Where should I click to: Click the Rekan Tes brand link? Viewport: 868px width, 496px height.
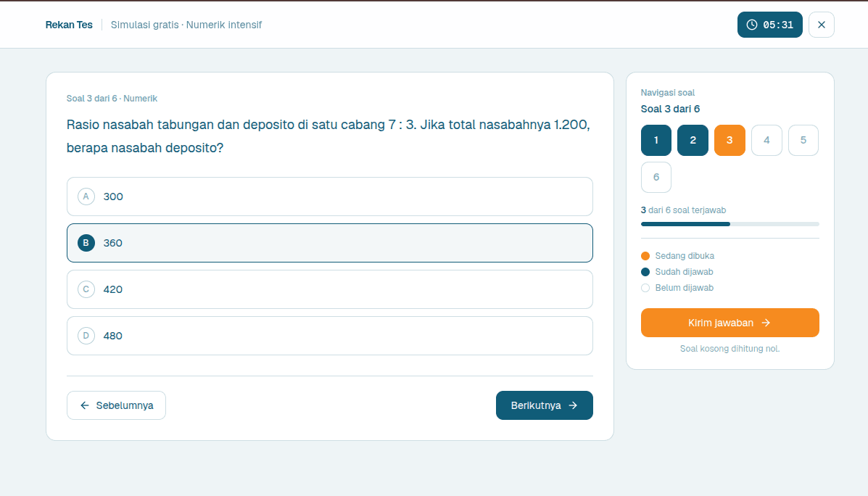69,25
